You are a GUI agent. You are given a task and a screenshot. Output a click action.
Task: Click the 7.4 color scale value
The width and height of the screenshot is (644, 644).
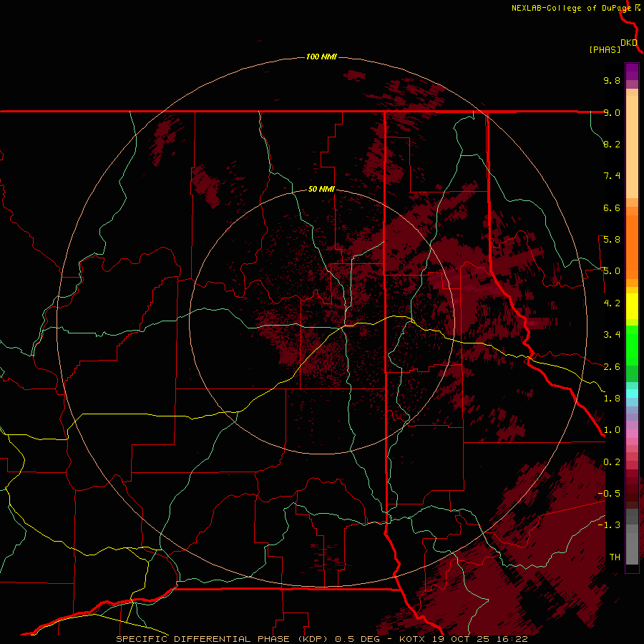612,176
